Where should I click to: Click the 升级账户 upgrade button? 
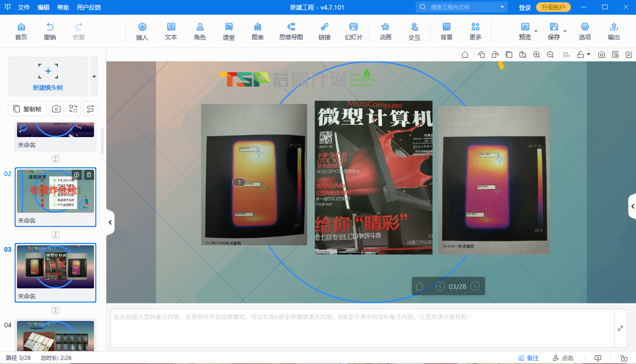[553, 7]
